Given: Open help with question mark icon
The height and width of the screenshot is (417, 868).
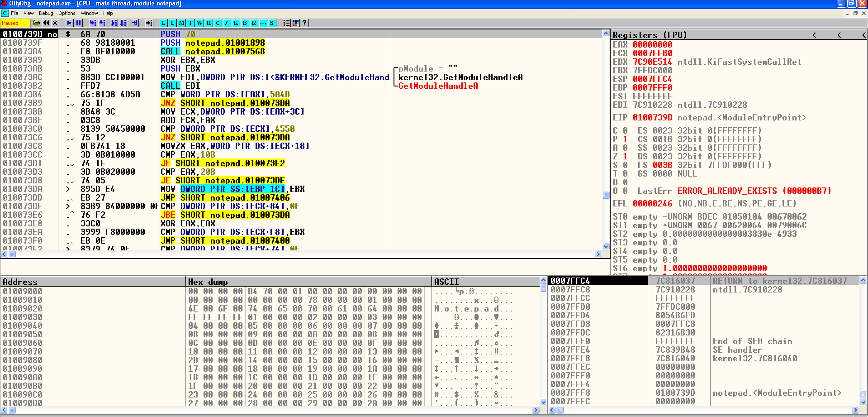Looking at the screenshot, I should (x=305, y=23).
